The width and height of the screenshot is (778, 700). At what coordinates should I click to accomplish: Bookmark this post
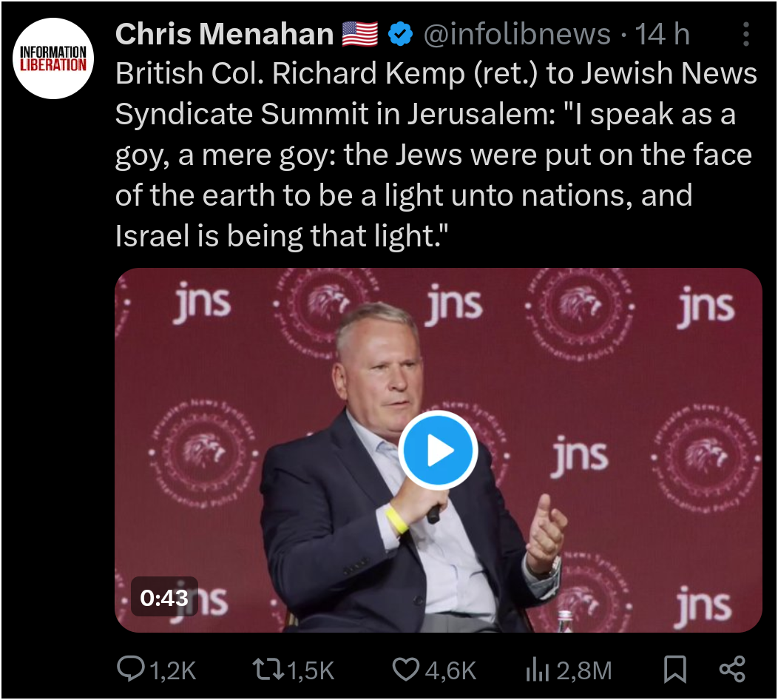pyautogui.click(x=674, y=669)
